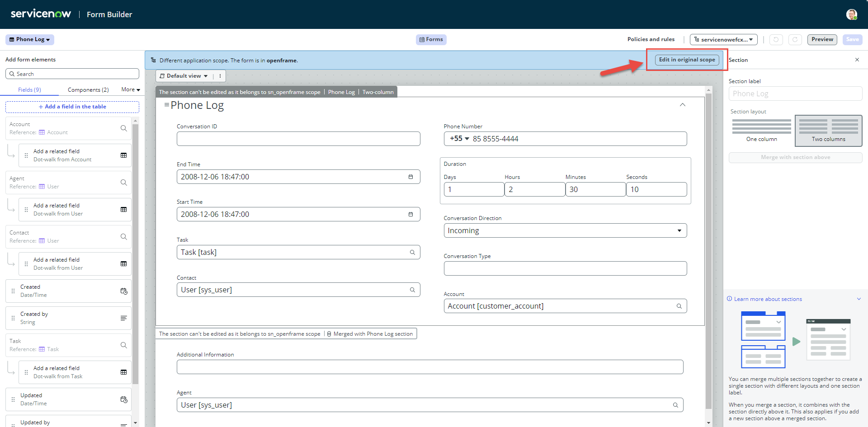Viewport: 868px width, 427px height.
Task: Click the user avatar in header
Action: pyautogui.click(x=851, y=14)
